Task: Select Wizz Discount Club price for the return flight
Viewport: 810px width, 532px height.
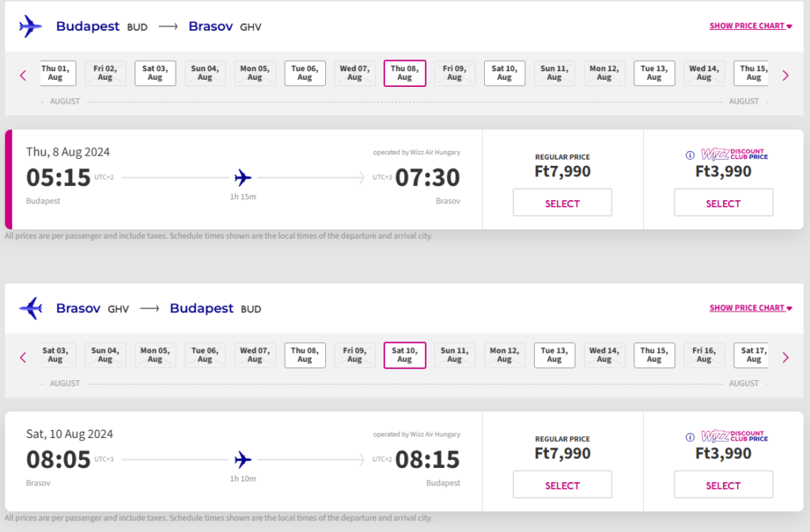Action: pos(723,485)
